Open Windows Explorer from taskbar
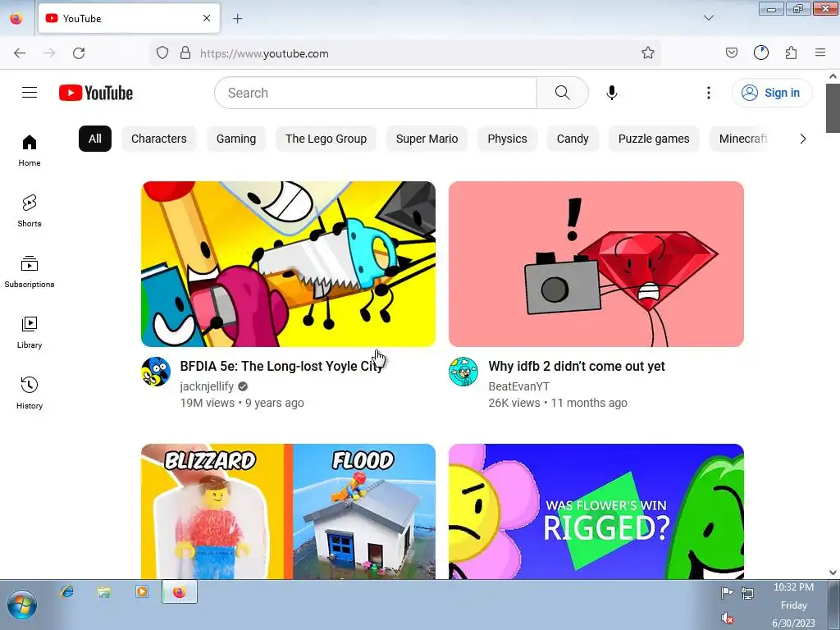This screenshot has height=630, width=840. click(x=104, y=591)
